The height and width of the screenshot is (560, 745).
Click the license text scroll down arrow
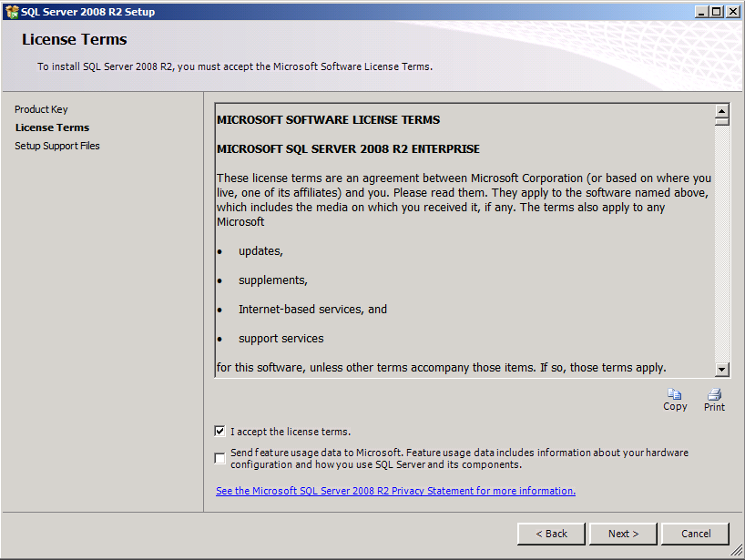722,369
